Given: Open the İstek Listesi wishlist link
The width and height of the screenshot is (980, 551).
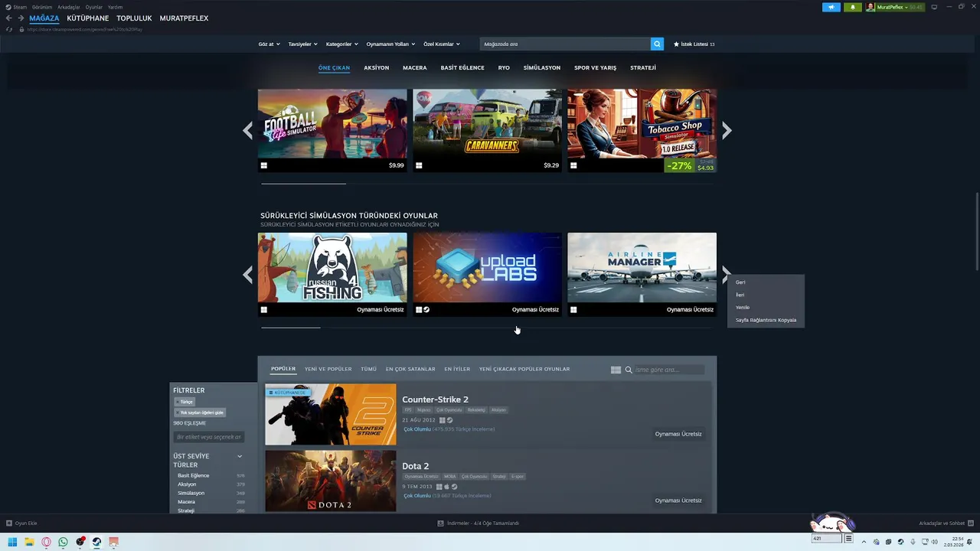Looking at the screenshot, I should pos(694,44).
